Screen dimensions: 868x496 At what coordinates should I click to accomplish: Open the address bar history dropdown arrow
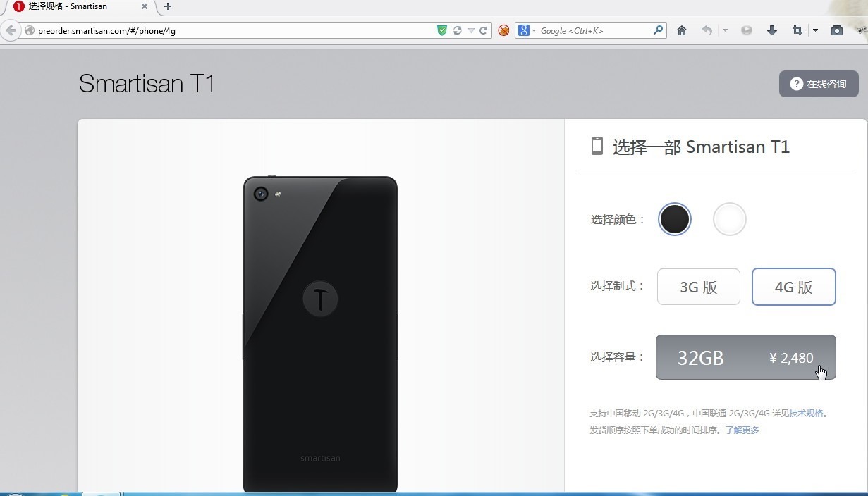click(x=471, y=31)
